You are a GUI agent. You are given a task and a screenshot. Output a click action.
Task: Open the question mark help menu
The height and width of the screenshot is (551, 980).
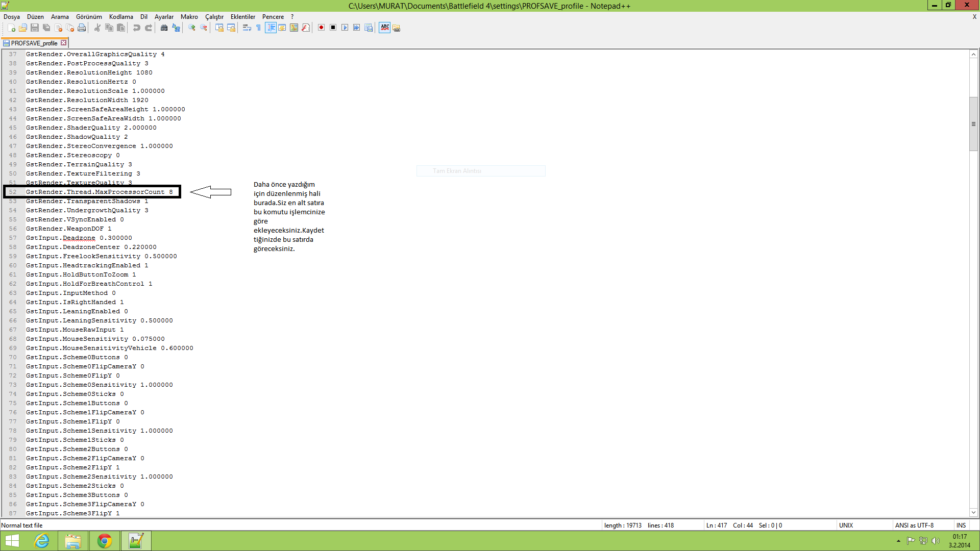click(292, 17)
